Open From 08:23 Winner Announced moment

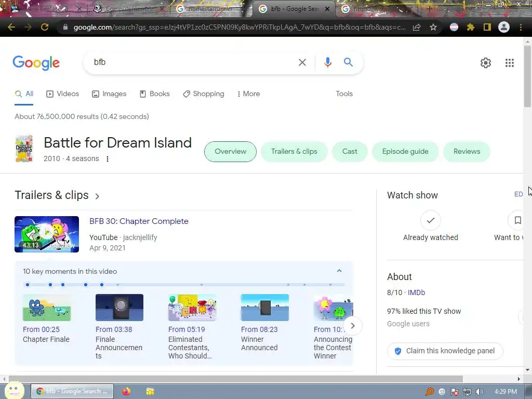(264, 323)
